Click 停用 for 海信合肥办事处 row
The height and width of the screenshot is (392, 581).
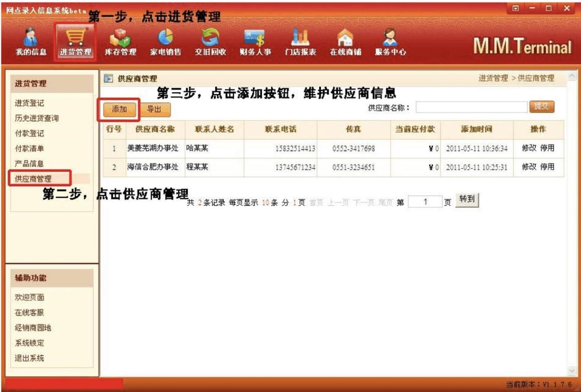[x=548, y=167]
